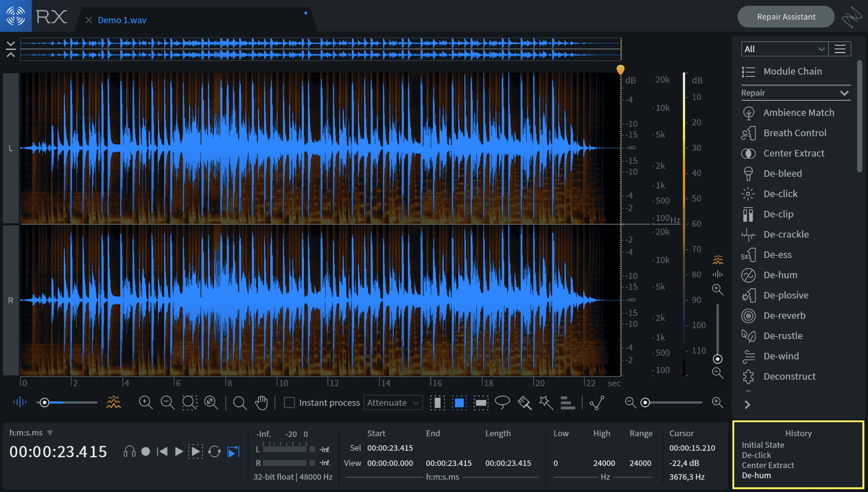Play the selection only
The width and height of the screenshot is (868, 492).
(x=195, y=452)
